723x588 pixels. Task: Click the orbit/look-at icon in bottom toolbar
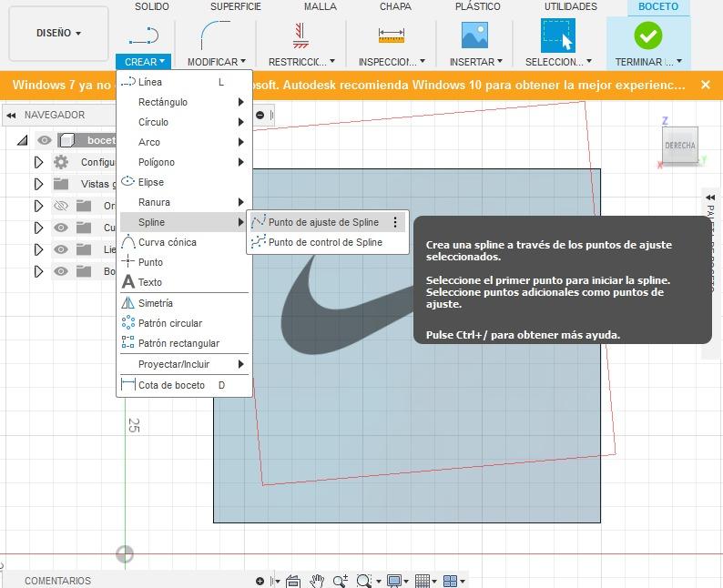(293, 581)
